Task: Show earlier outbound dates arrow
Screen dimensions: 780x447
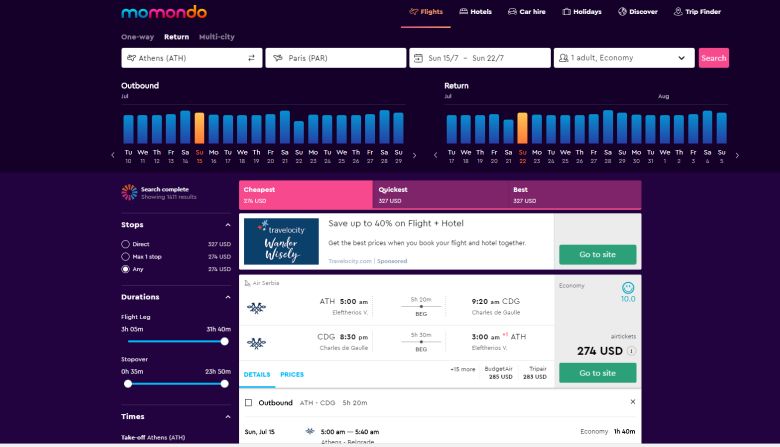Action: click(x=113, y=155)
